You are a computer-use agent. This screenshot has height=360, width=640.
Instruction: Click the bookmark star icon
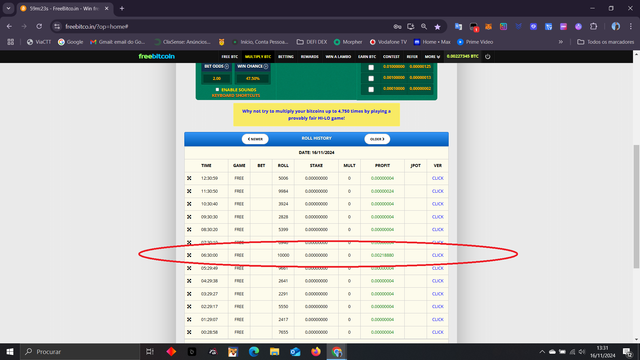click(x=438, y=27)
